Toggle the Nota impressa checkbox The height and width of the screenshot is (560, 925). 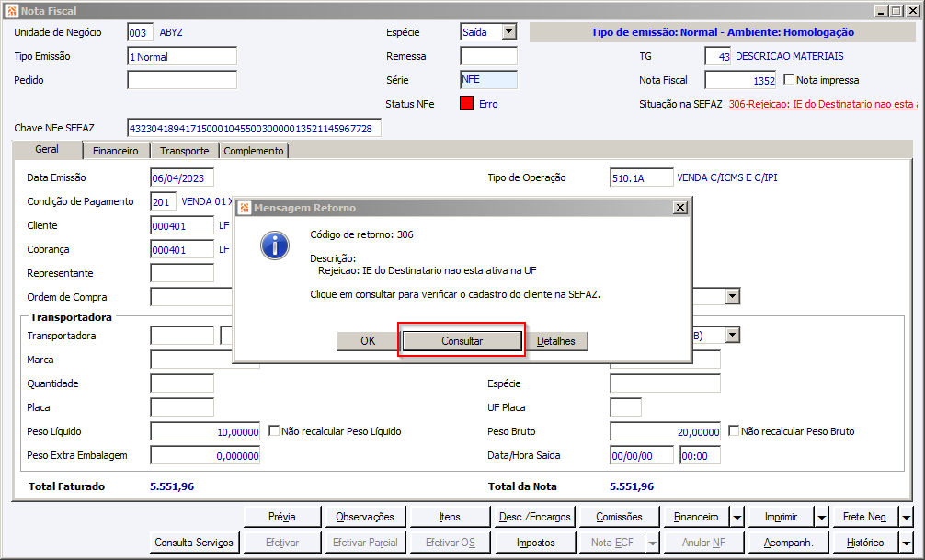[789, 79]
